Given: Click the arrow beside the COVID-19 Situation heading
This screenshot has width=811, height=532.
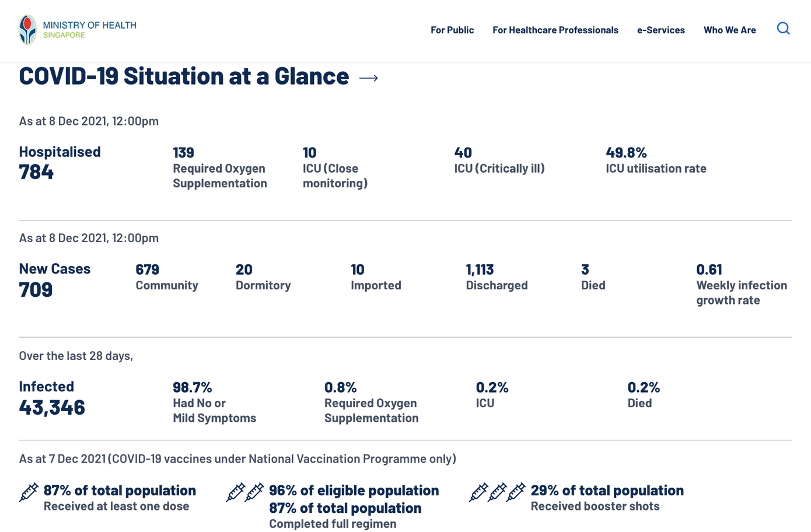Looking at the screenshot, I should [368, 78].
